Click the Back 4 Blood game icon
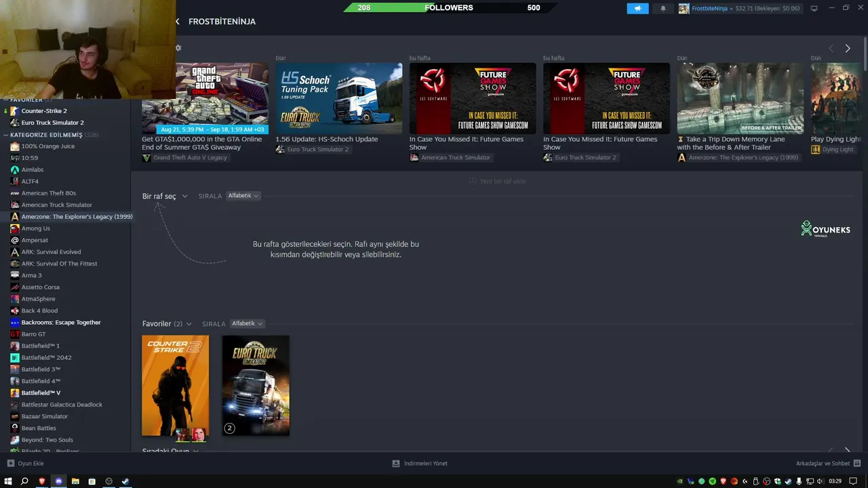The image size is (868, 488). pyautogui.click(x=14, y=310)
